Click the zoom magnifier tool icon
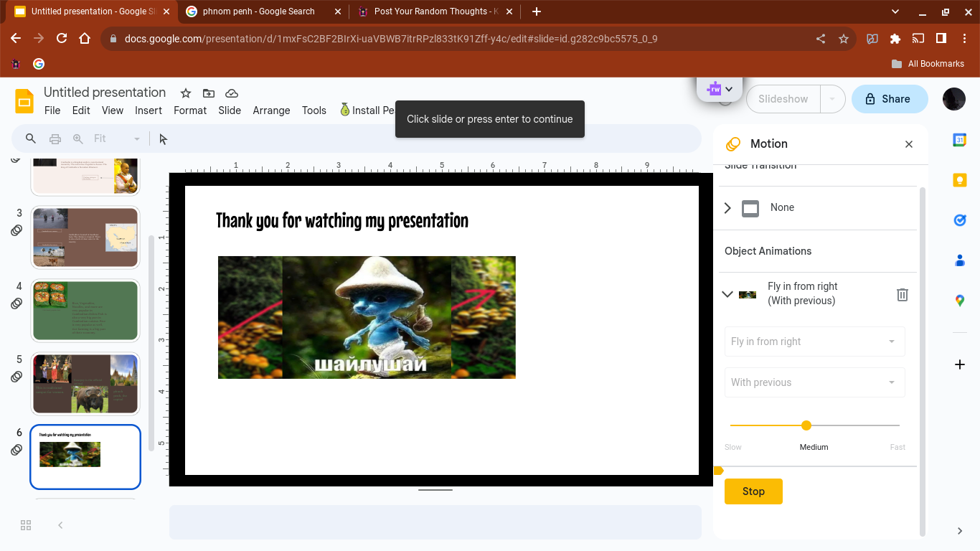Viewport: 980px width, 551px height. tap(78, 138)
